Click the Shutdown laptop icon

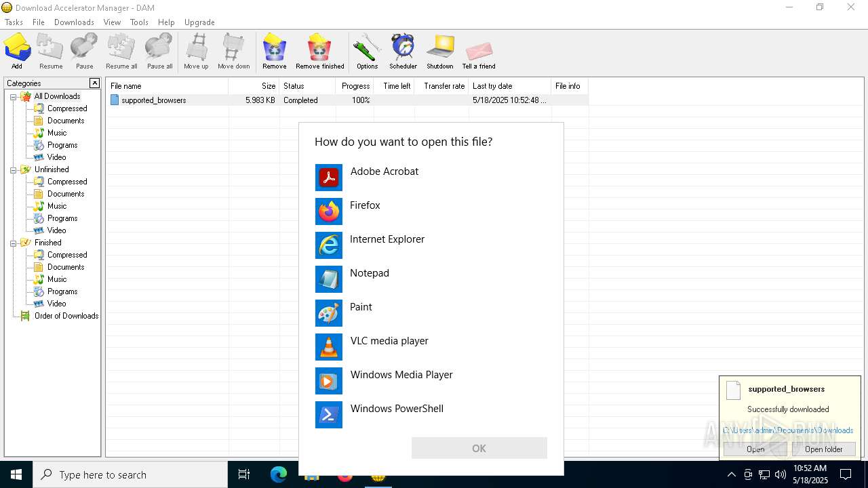click(439, 52)
